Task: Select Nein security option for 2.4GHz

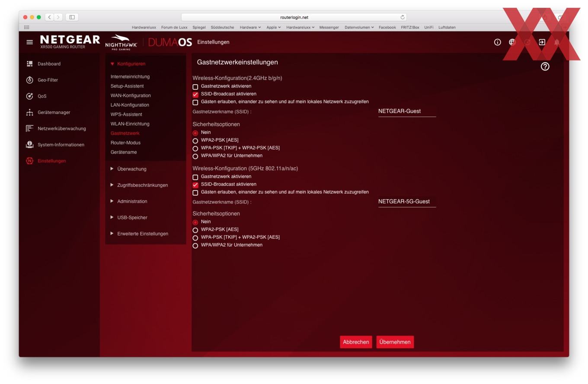Action: point(195,133)
